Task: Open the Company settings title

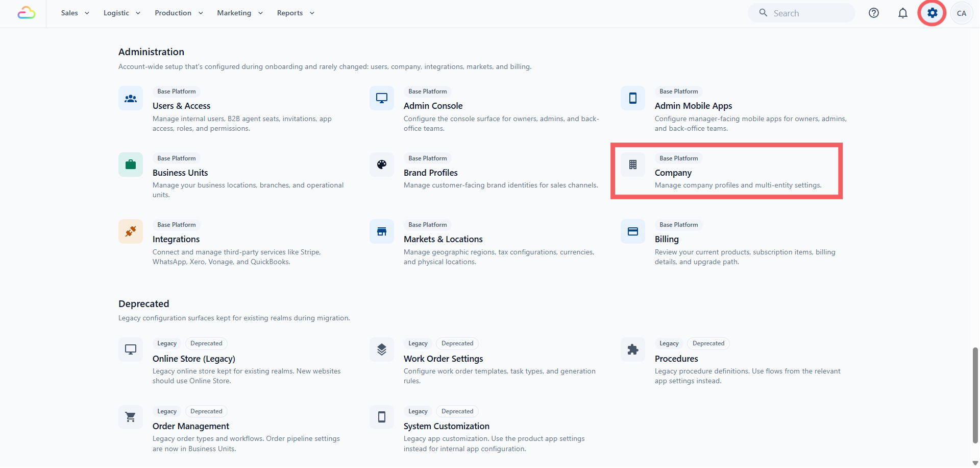Action: coord(673,173)
